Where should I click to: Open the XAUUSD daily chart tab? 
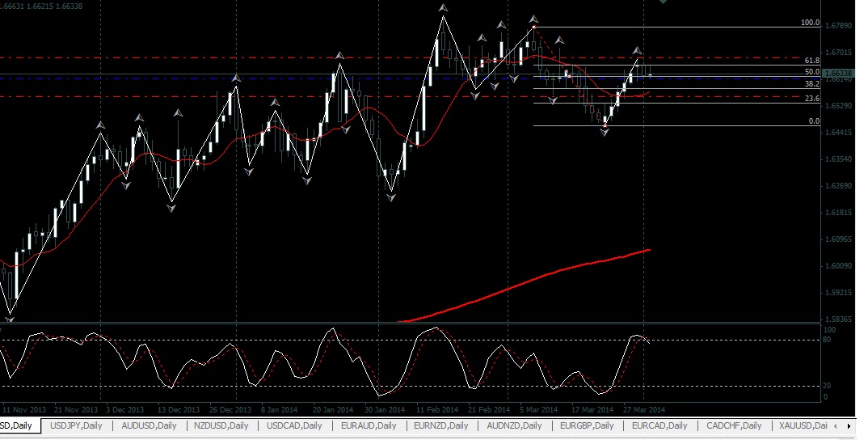[803, 425]
